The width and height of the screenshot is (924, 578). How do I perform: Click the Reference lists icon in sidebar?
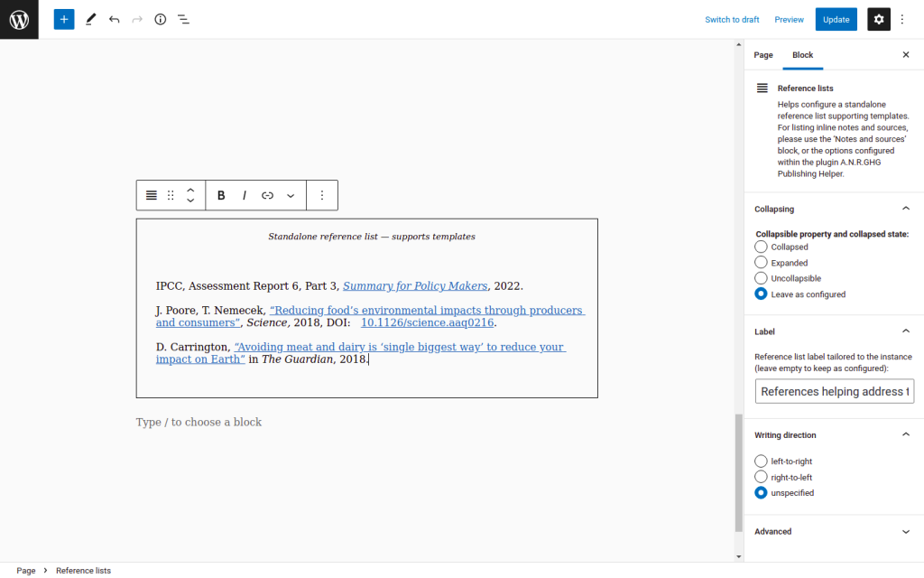tap(762, 89)
